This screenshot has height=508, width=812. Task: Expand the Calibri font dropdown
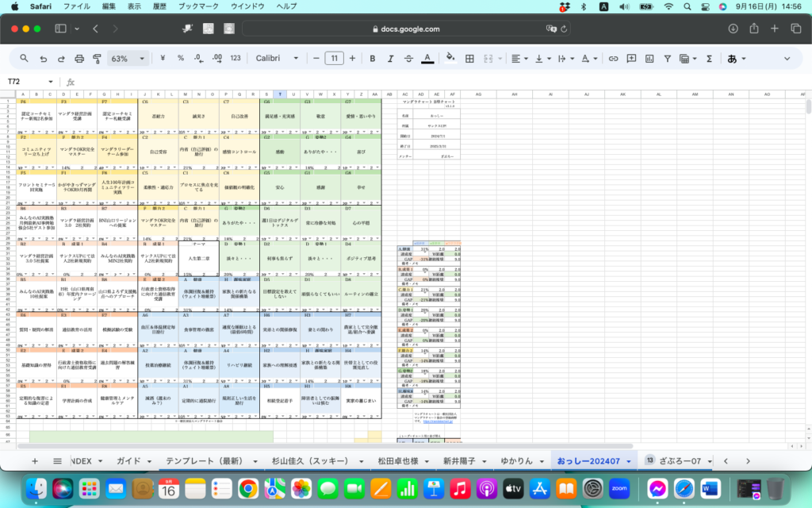279,59
